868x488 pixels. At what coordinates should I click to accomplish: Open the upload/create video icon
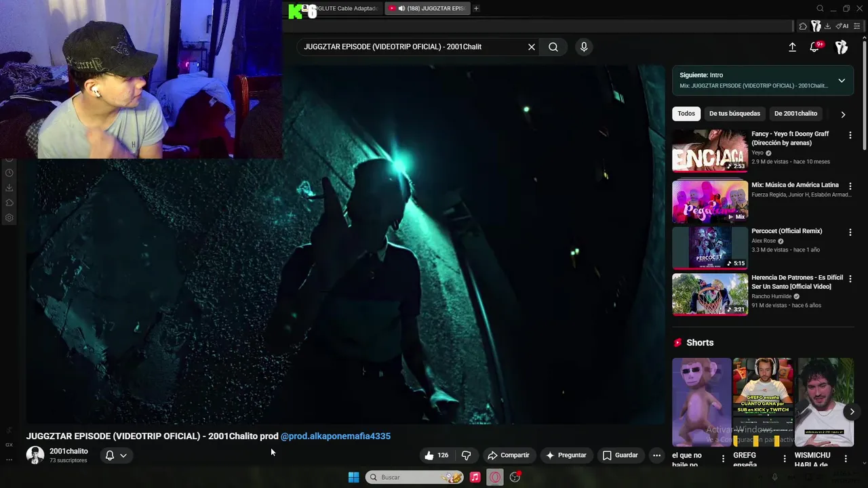pos(792,47)
